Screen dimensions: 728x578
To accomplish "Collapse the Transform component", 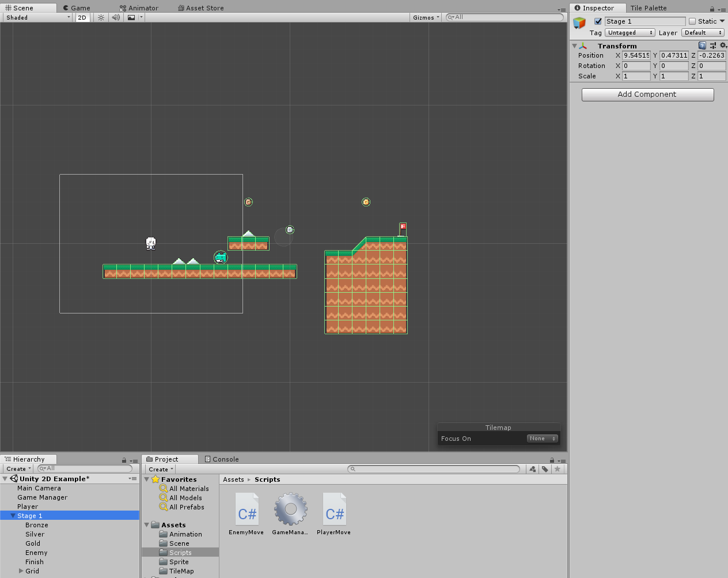I will pyautogui.click(x=574, y=46).
